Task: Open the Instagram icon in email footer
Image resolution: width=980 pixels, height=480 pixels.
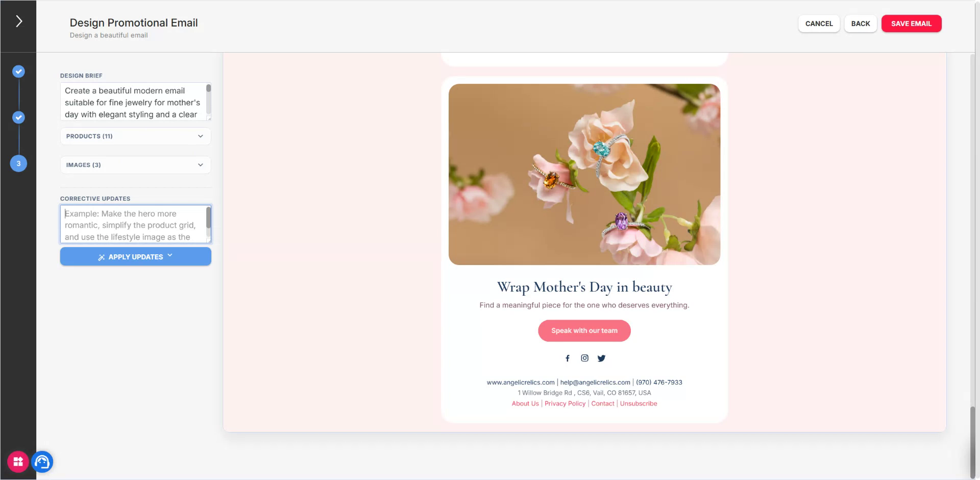Action: (x=584, y=358)
